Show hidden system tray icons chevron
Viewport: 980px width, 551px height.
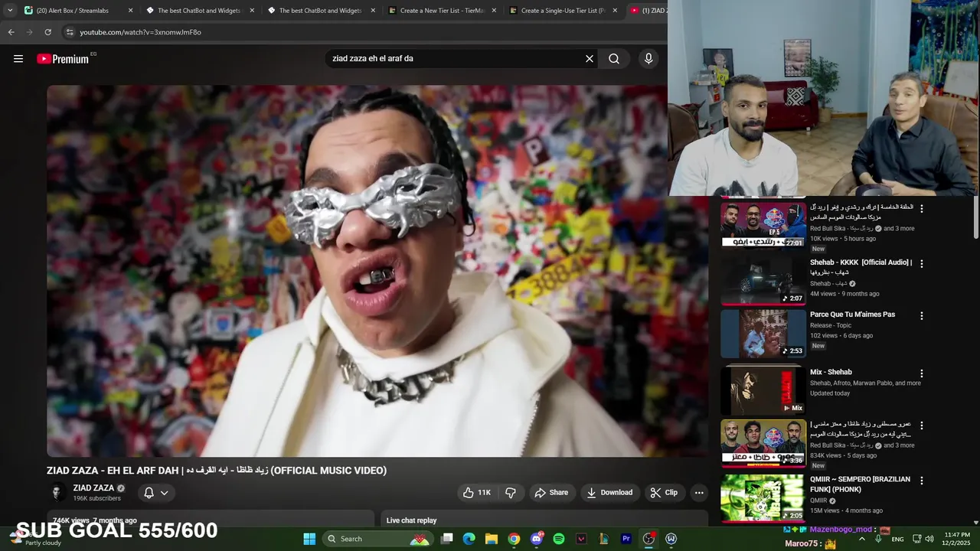click(x=862, y=539)
